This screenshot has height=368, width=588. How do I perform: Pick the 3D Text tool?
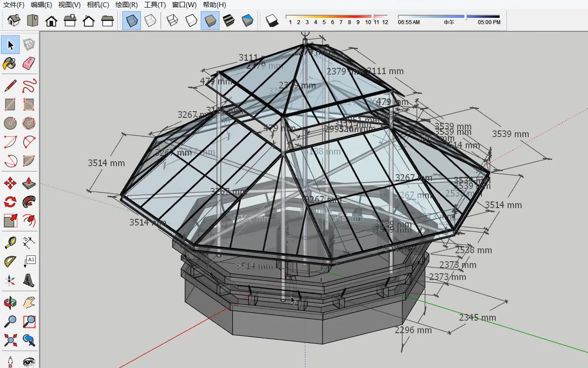coord(29,280)
